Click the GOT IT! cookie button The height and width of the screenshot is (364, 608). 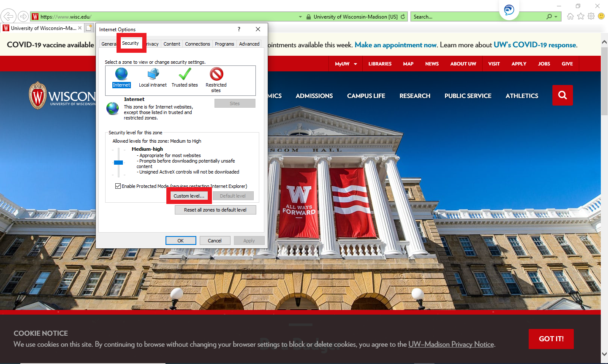(551, 339)
